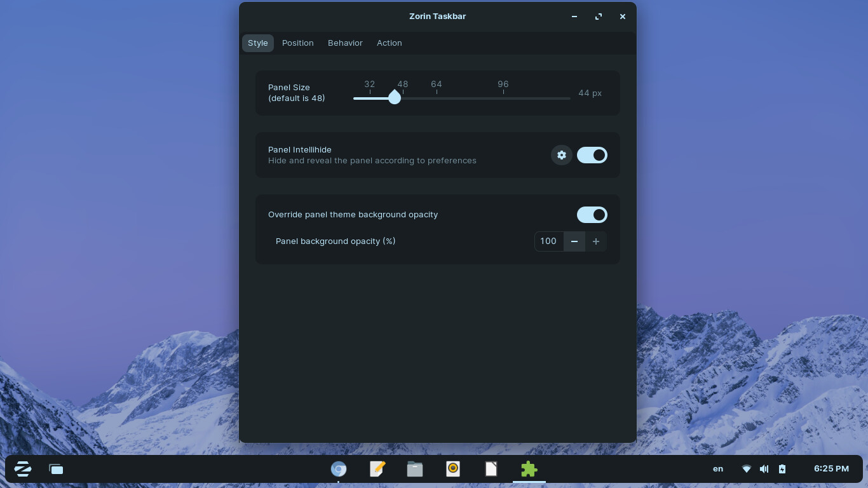
Task: Click the 'Panel Size' label text
Action: point(289,88)
